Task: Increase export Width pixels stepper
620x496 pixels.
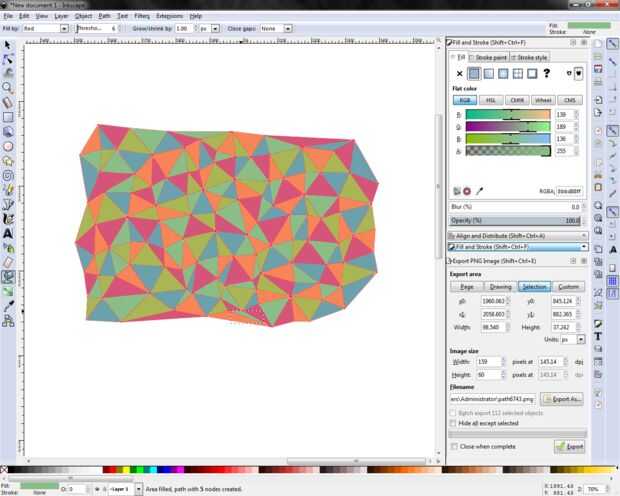Action: click(503, 360)
